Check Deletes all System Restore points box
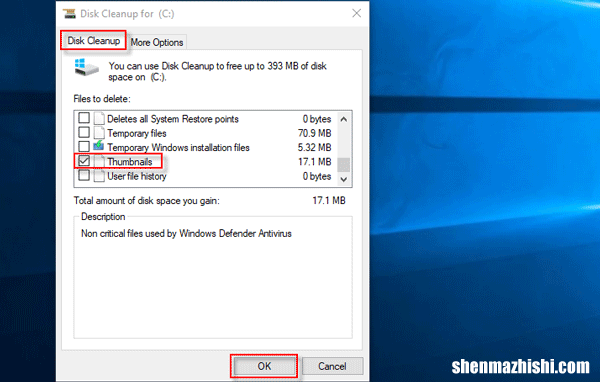600x382 pixels. 84,118
